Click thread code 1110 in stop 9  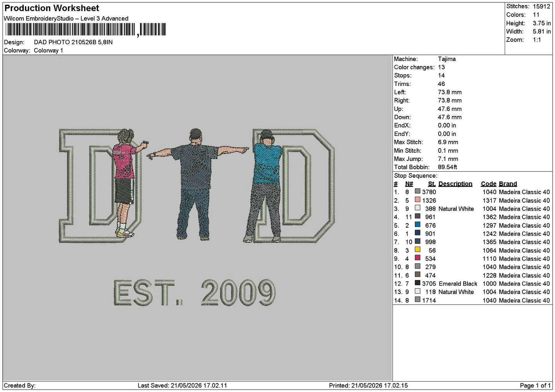coord(489,259)
